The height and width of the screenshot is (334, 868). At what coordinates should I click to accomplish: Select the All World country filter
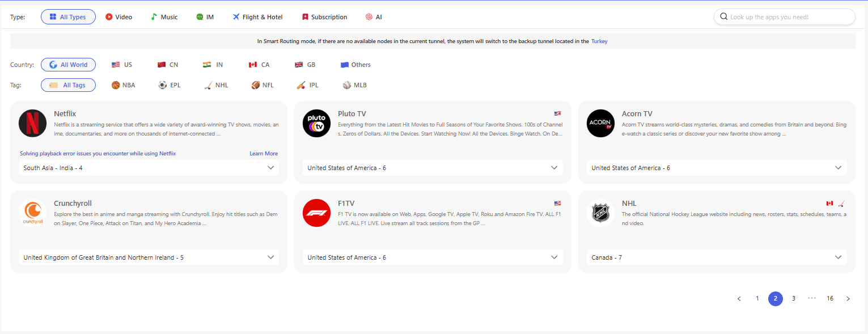68,65
